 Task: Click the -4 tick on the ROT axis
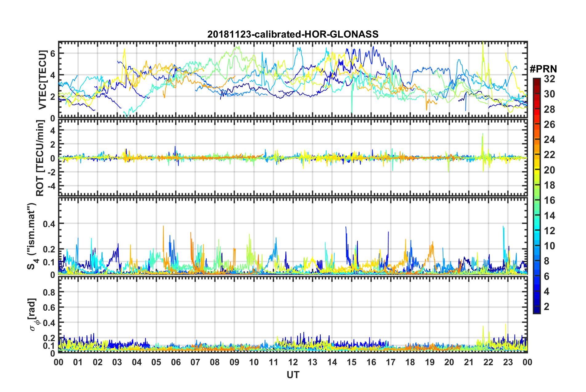[x=51, y=186]
